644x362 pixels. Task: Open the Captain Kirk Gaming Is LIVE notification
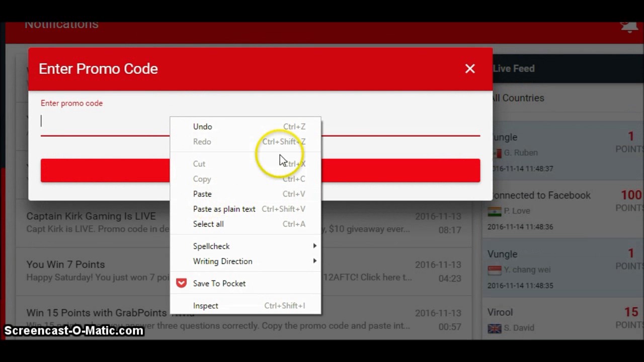(x=91, y=216)
